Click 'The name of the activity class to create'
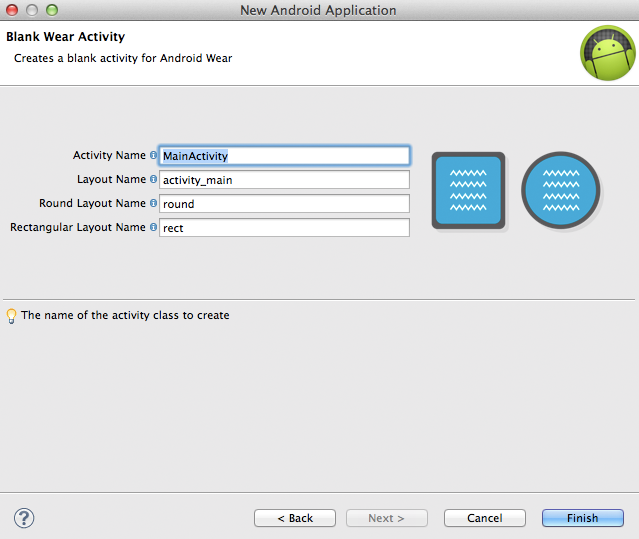This screenshot has width=639, height=539. (x=125, y=315)
